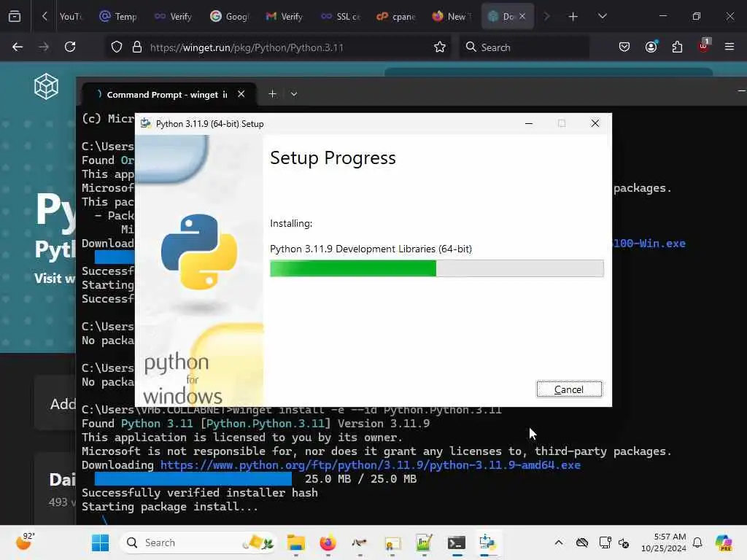Click the Python setup progress bar
Viewport: 747px width, 560px height.
[x=436, y=268]
